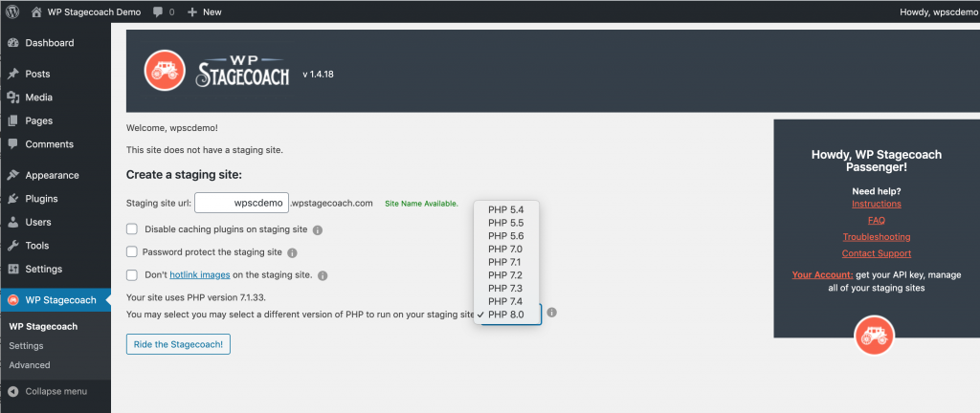Open the Troubleshooting link
980x413 pixels.
[877, 237]
